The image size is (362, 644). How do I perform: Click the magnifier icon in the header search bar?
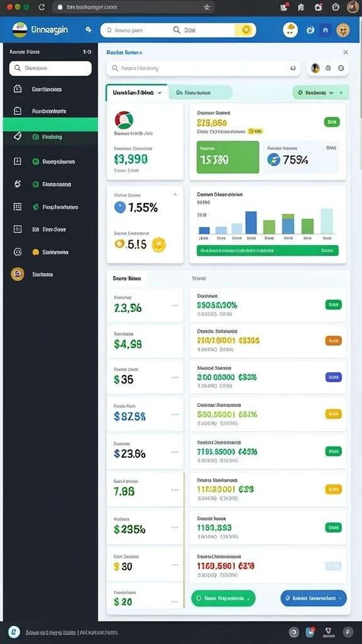(177, 30)
